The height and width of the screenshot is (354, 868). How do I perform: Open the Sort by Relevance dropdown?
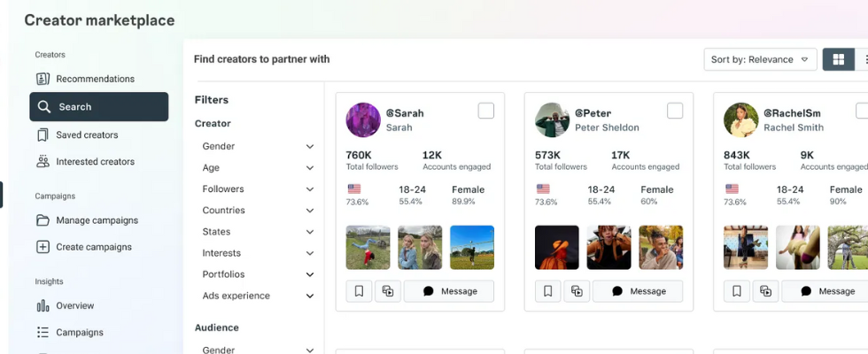(760, 59)
